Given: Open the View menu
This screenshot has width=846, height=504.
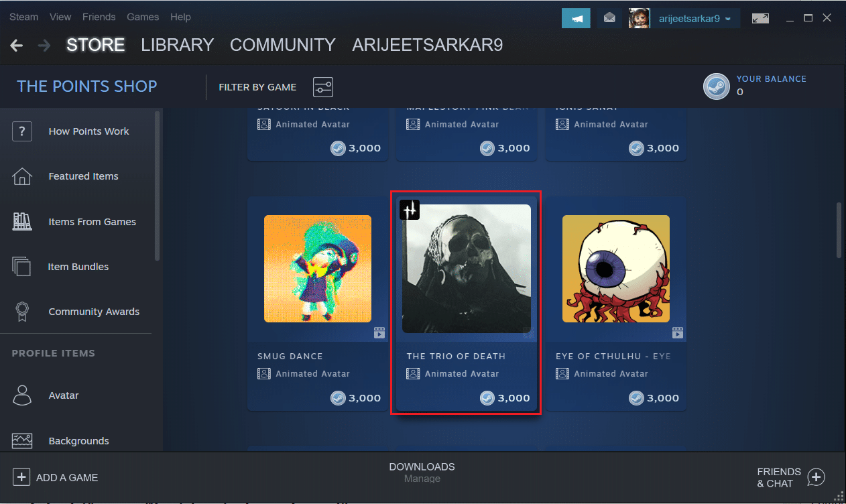Looking at the screenshot, I should click(x=60, y=17).
